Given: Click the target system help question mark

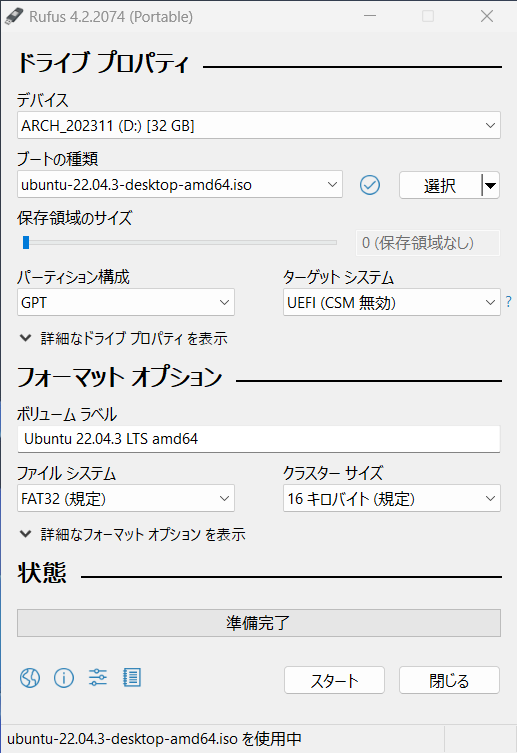Looking at the screenshot, I should tap(508, 302).
